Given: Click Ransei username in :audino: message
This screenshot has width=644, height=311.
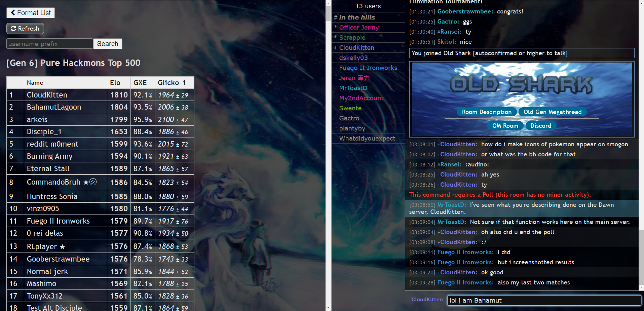Looking at the screenshot, I should point(451,164).
